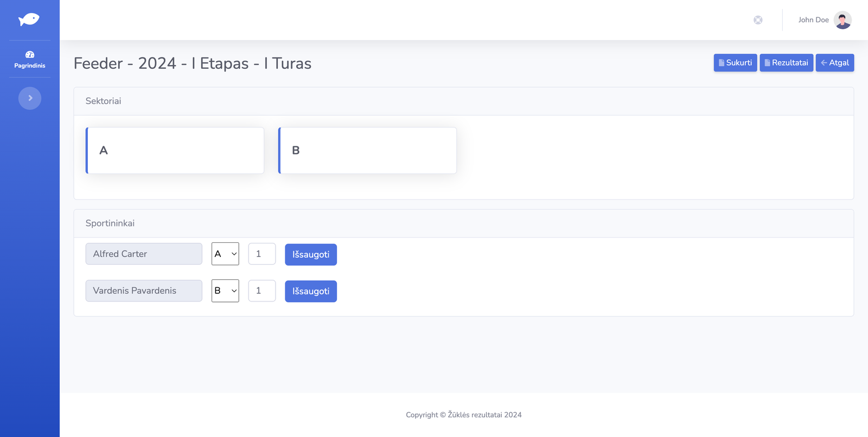Expand the sidebar with the chevron toggle
Screen dimensions: 868x437
pos(30,98)
